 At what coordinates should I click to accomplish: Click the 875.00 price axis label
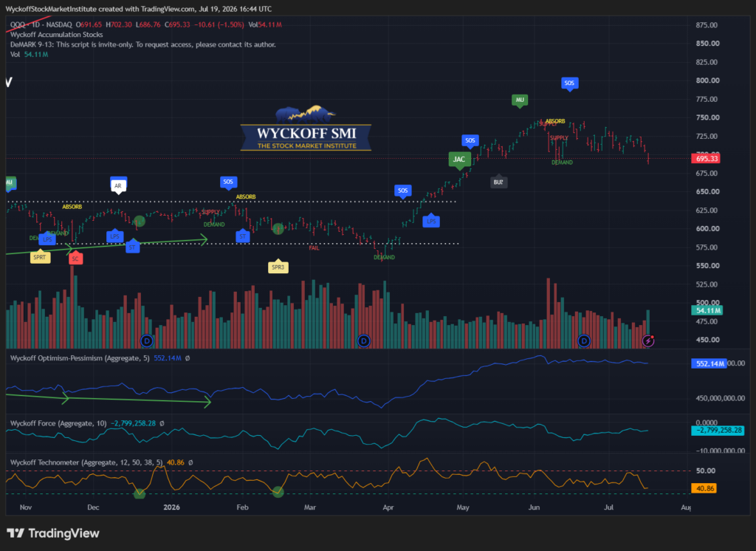[x=707, y=25]
